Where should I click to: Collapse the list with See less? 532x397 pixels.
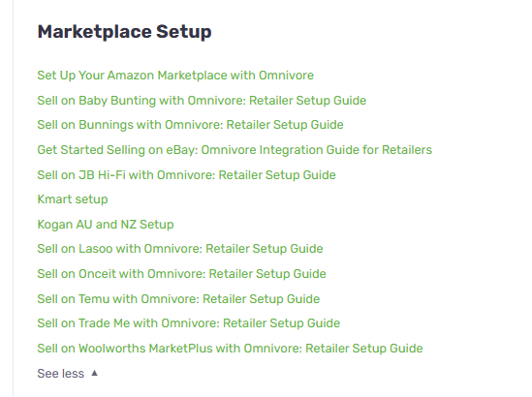[x=68, y=374]
